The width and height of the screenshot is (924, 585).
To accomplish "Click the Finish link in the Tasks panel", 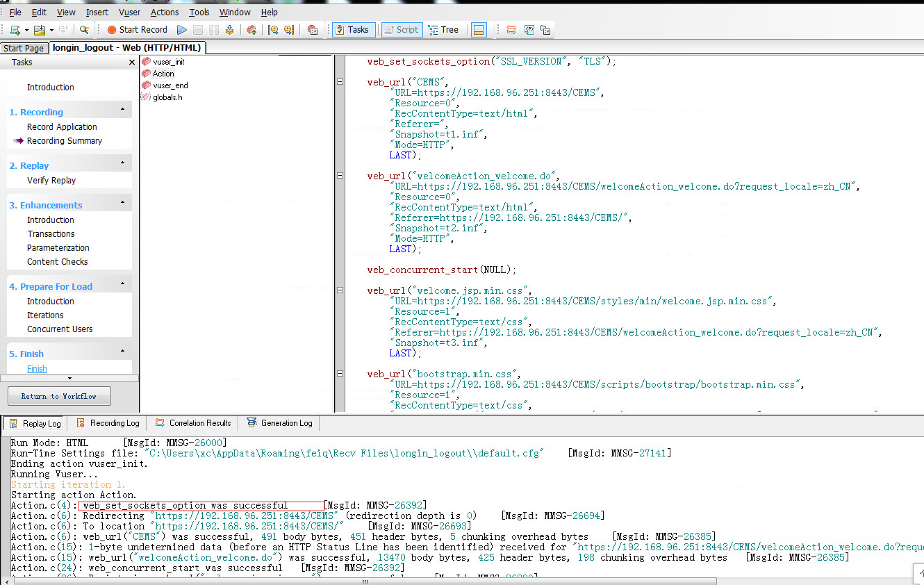I will point(37,368).
